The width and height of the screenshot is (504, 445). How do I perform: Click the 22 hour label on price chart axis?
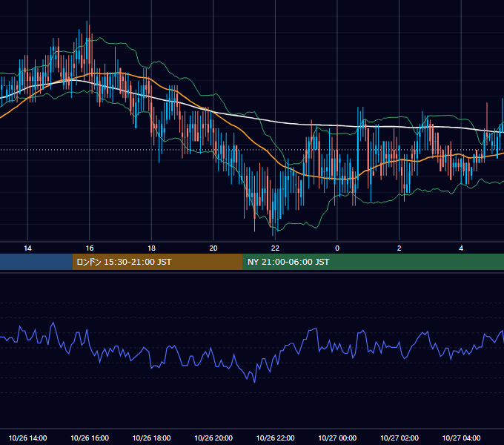click(x=275, y=248)
